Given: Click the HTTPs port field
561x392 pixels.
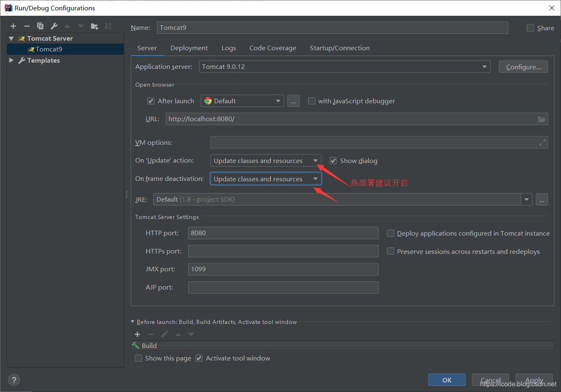Looking at the screenshot, I should tap(283, 251).
